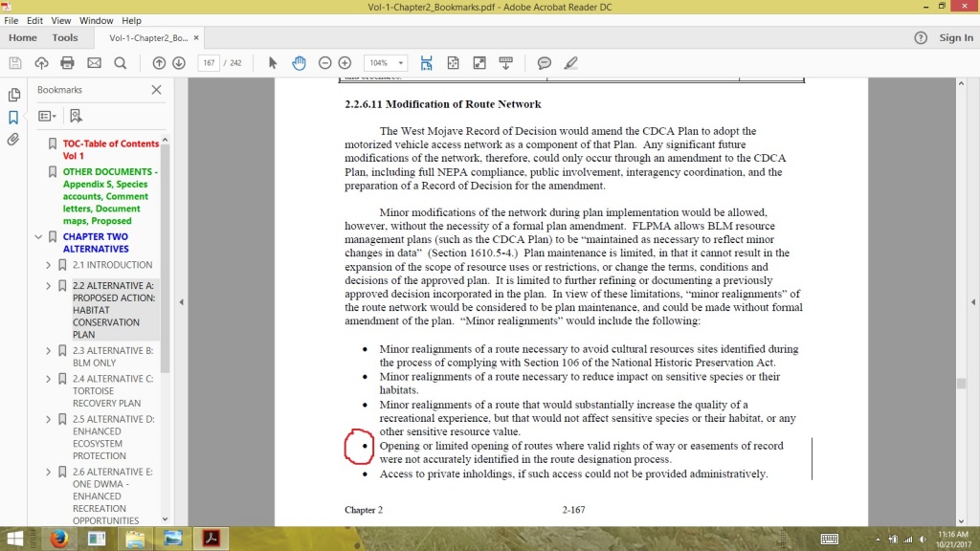Expand the 2.4 ALTERNATIVE C bookmark
The width and height of the screenshot is (980, 551).
(x=48, y=379)
